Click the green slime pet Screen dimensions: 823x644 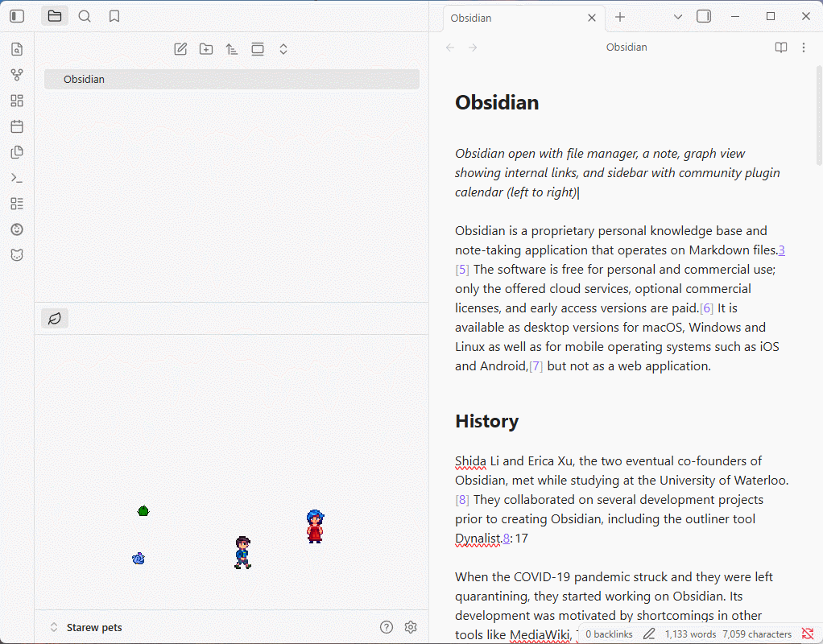coord(143,510)
